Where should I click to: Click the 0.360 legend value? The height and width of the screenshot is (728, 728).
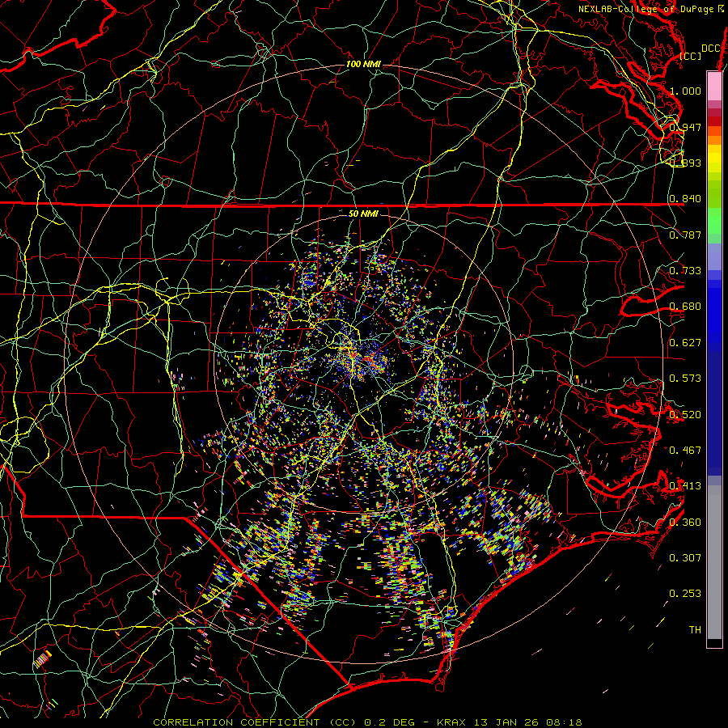click(x=685, y=523)
